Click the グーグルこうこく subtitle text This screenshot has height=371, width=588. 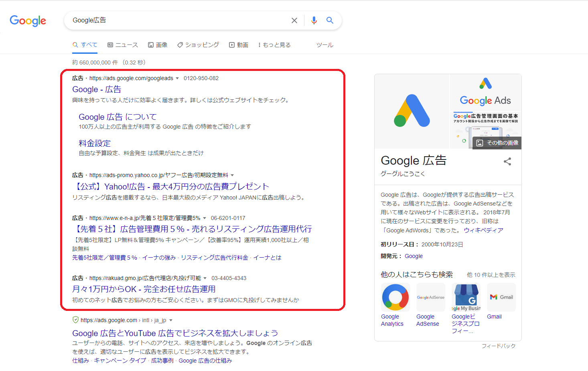pos(403,173)
